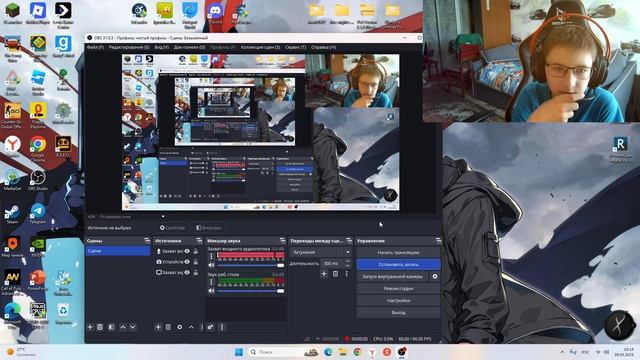Add a transition with the plus icon
This screenshot has height=360, width=640.
coord(324,273)
